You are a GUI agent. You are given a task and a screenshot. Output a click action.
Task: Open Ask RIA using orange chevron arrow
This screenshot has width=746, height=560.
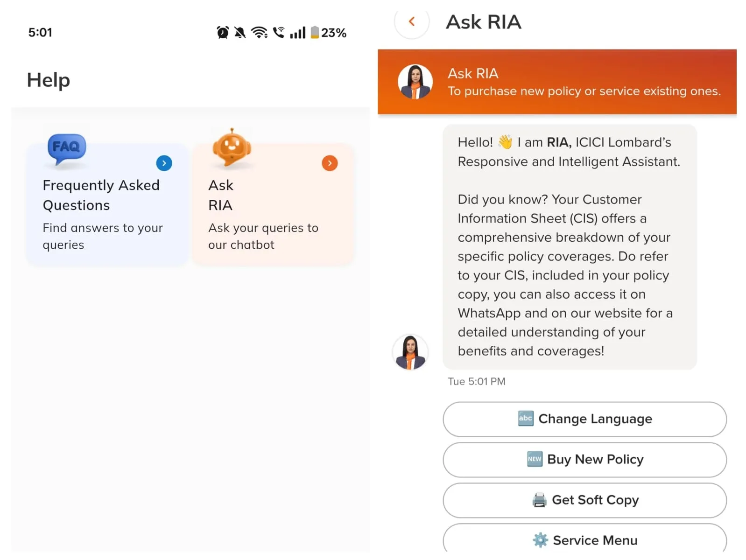coord(330,163)
